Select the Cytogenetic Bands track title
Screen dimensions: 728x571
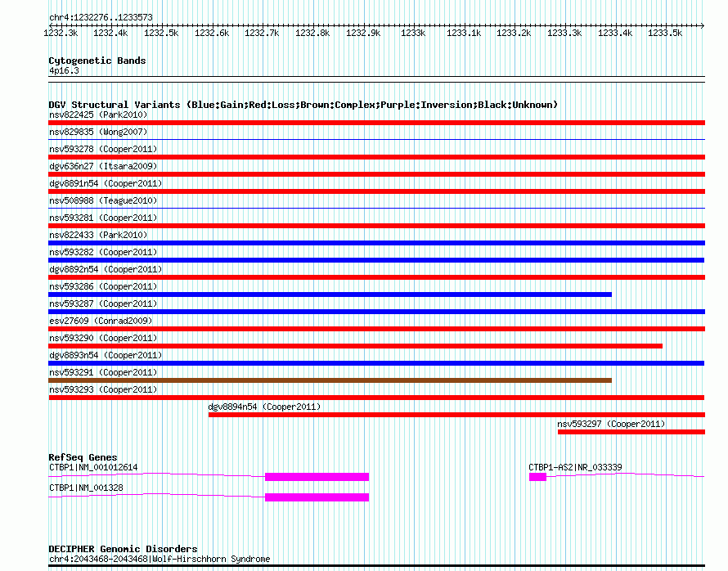click(97, 61)
